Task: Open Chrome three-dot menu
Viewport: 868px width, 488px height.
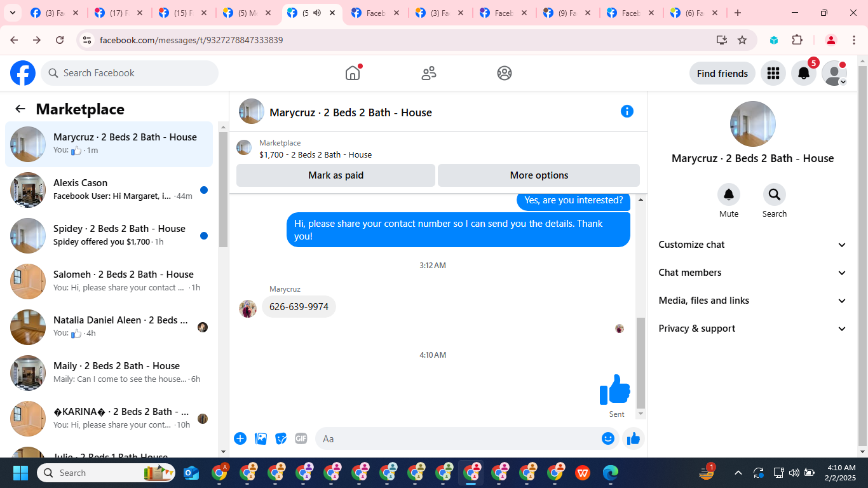Action: coord(854,40)
